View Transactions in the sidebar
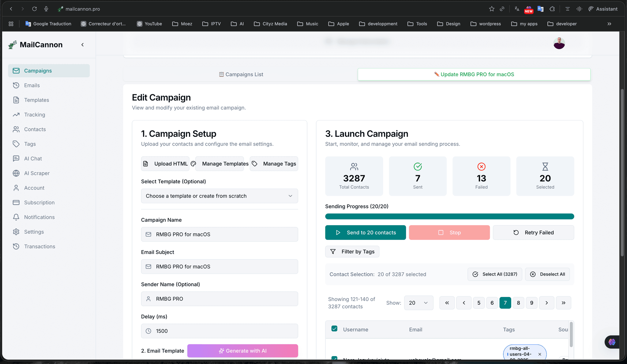 pos(39,246)
